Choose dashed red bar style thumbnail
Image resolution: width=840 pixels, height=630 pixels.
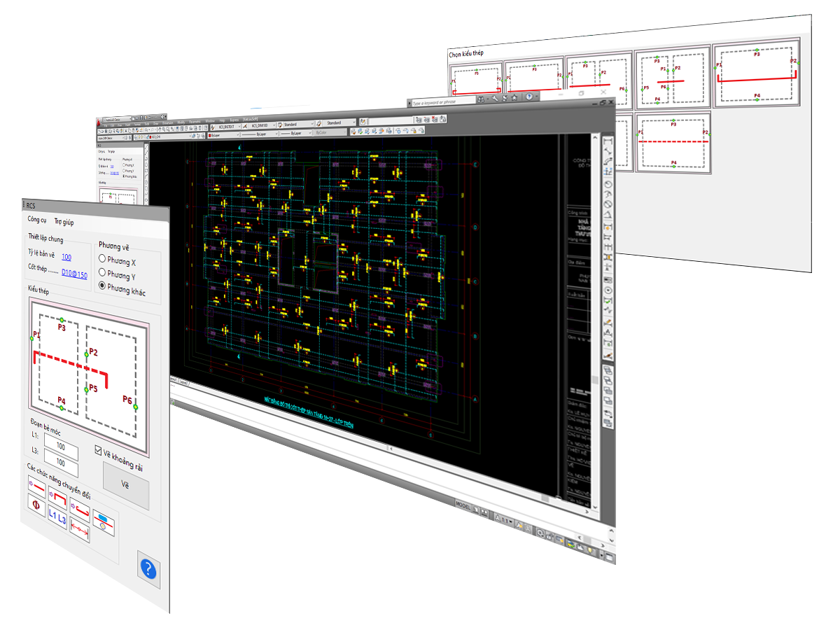(673, 143)
